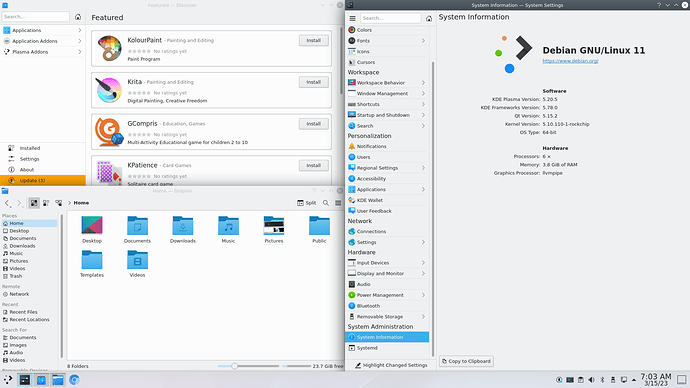690x388 pixels.
Task: Switch Dolphin to details view mode
Action: pos(59,203)
